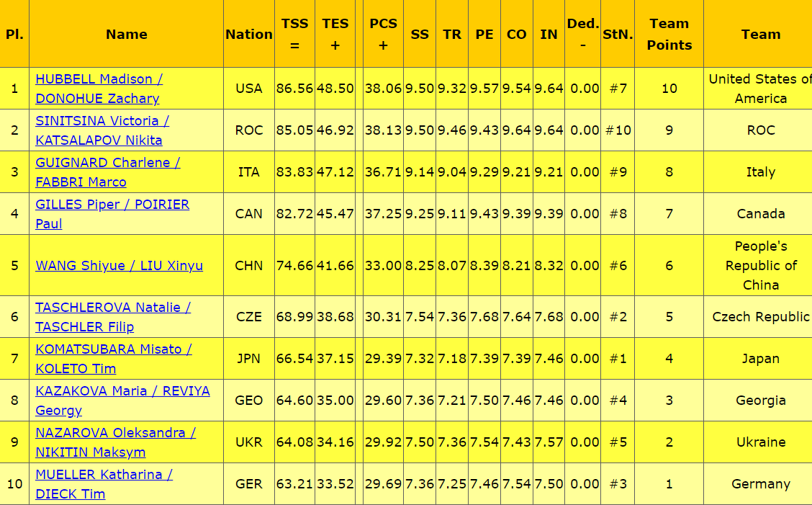812x505 pixels.
Task: Click the Czech Republic team cell
Action: coord(760,317)
